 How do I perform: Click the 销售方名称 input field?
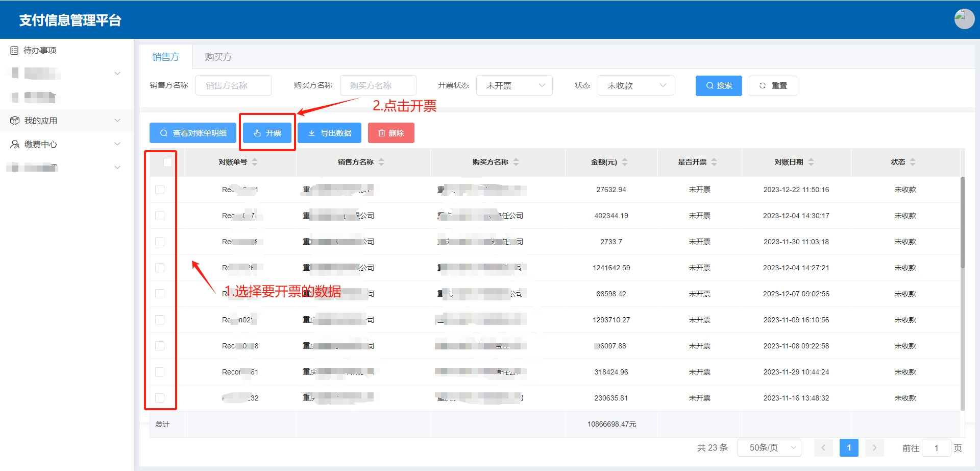tap(233, 86)
